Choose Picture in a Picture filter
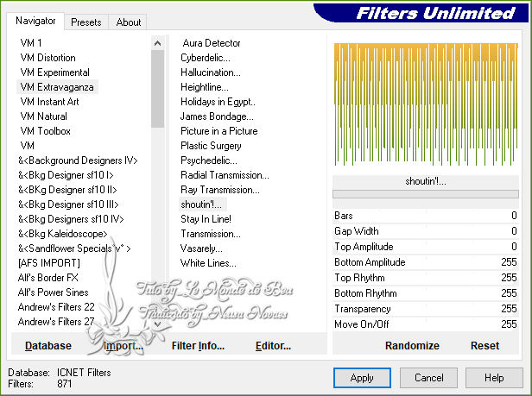 click(218, 131)
